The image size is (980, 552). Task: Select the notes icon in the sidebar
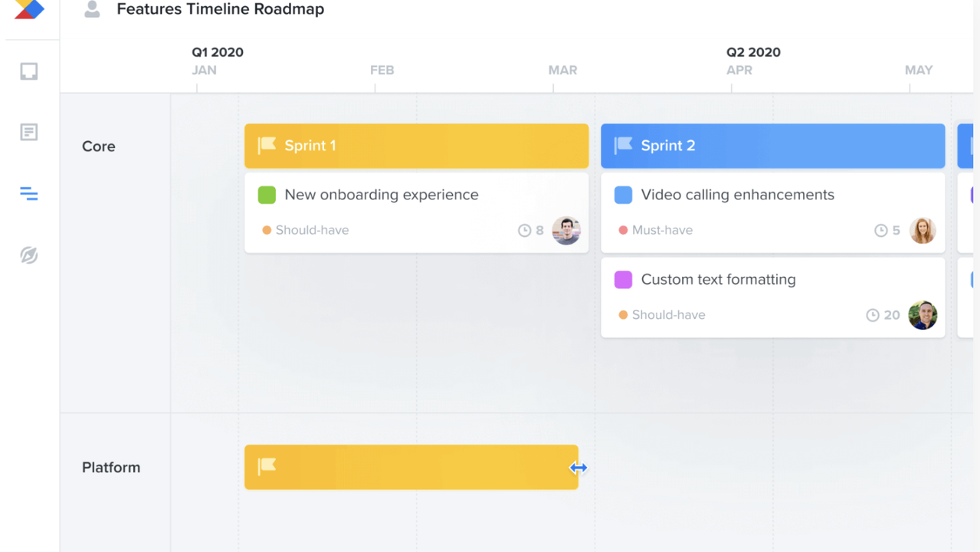pos(28,132)
